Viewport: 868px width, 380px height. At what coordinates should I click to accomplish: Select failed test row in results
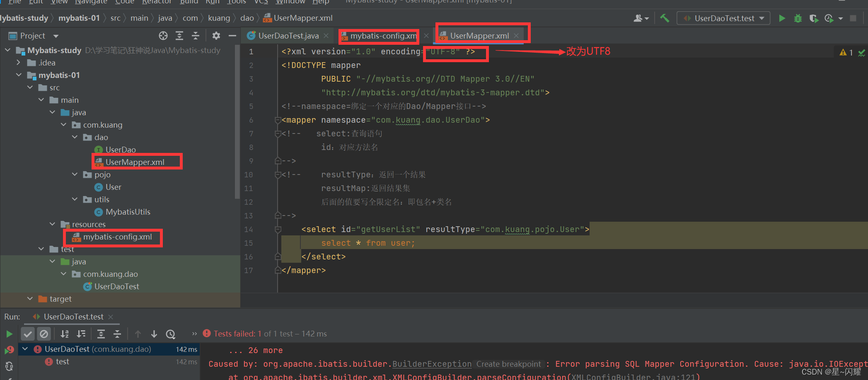coord(109,362)
